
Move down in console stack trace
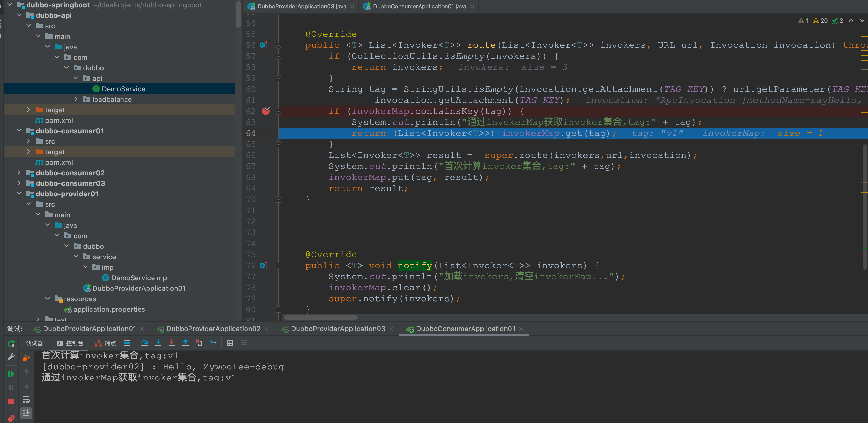(26, 386)
